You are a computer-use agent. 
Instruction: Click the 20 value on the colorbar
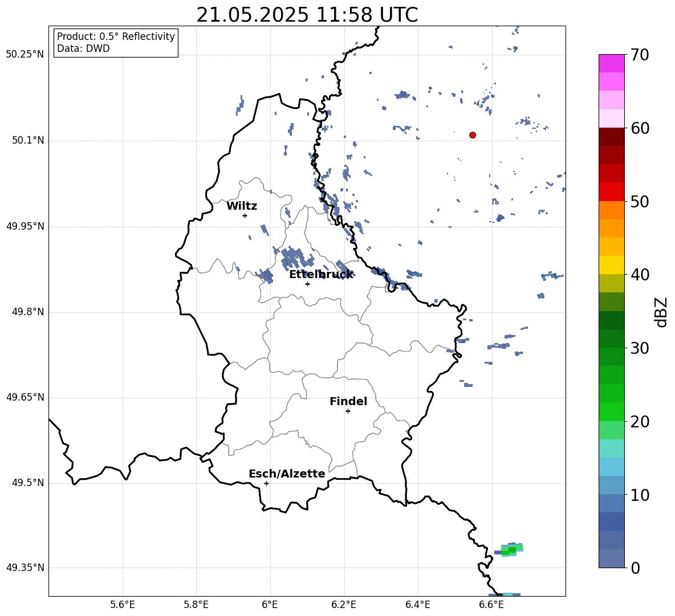[x=640, y=422]
